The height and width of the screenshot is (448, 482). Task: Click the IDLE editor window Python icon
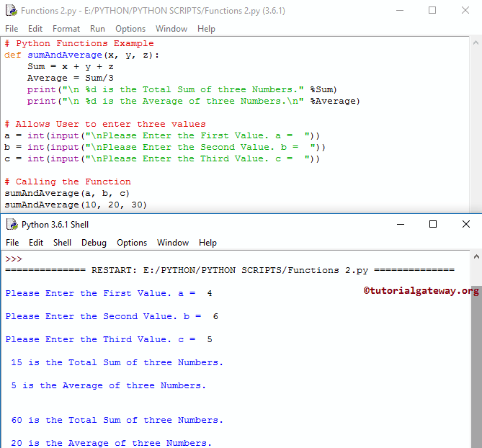(x=12, y=11)
